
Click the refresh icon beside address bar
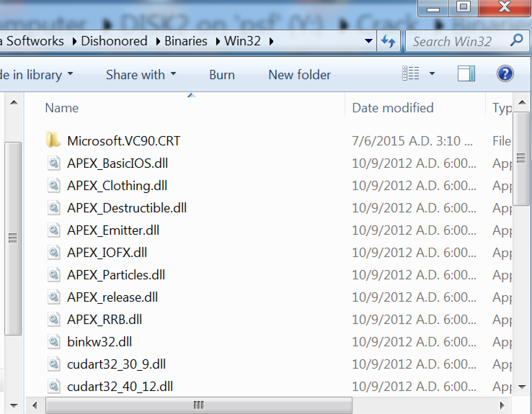pyautogui.click(x=388, y=41)
